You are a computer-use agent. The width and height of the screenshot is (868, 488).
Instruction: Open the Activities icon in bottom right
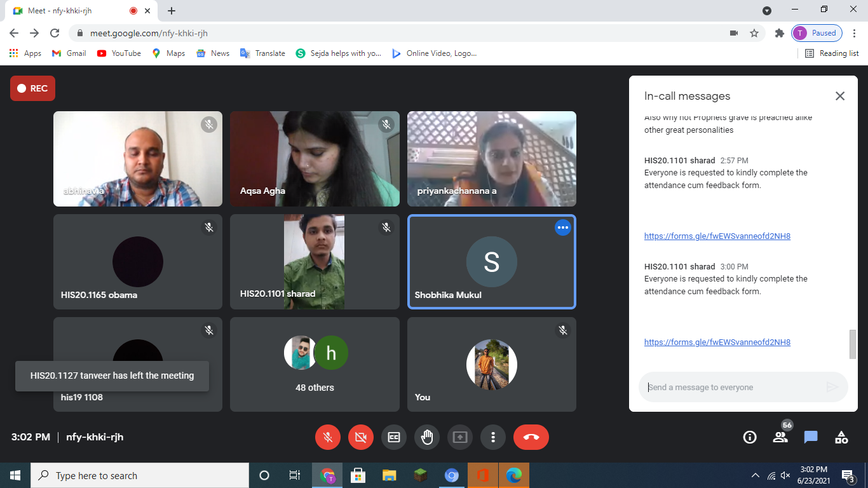pyautogui.click(x=841, y=437)
